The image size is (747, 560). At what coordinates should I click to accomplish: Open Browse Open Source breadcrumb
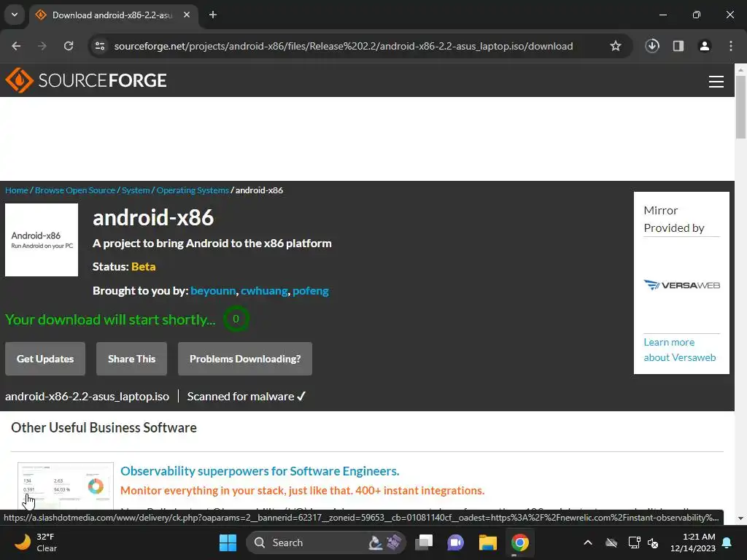click(x=75, y=190)
